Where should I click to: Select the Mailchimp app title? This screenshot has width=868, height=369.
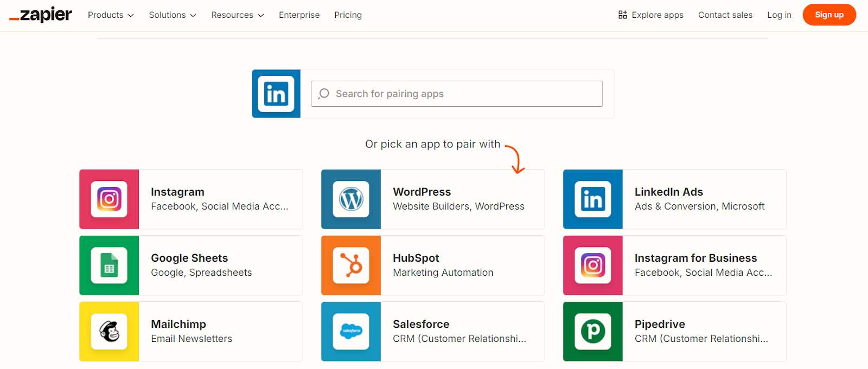[x=178, y=324]
